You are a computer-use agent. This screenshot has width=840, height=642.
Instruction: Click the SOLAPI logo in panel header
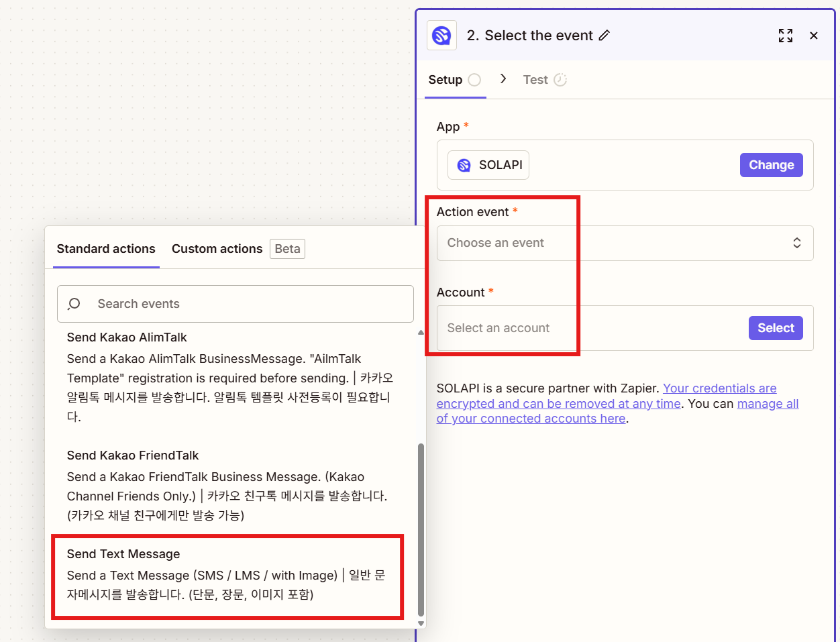pos(441,36)
